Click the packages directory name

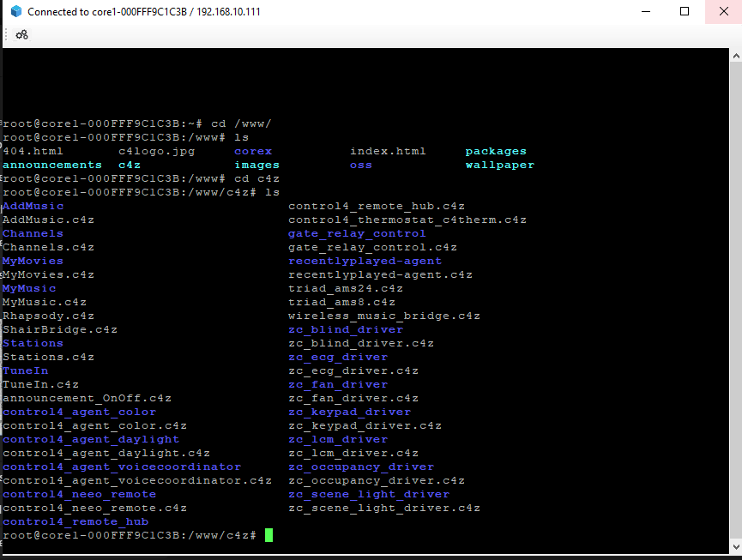[x=496, y=151]
